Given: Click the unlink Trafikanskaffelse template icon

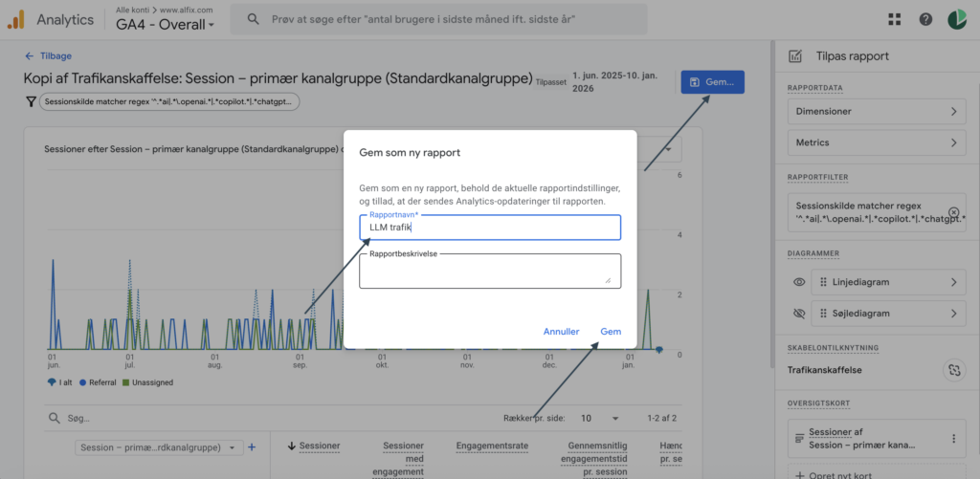Looking at the screenshot, I should (x=952, y=370).
